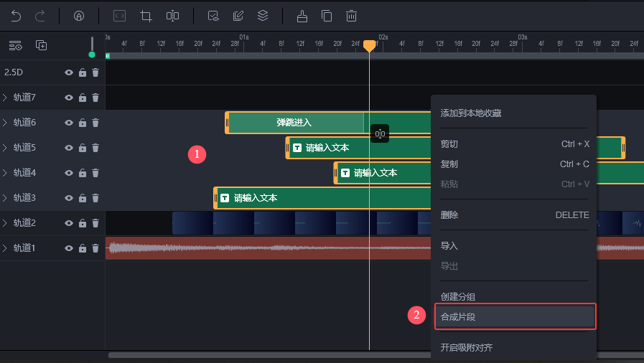Click the copy icon in top toolbar
Image resolution: width=644 pixels, height=363 pixels.
(327, 15)
